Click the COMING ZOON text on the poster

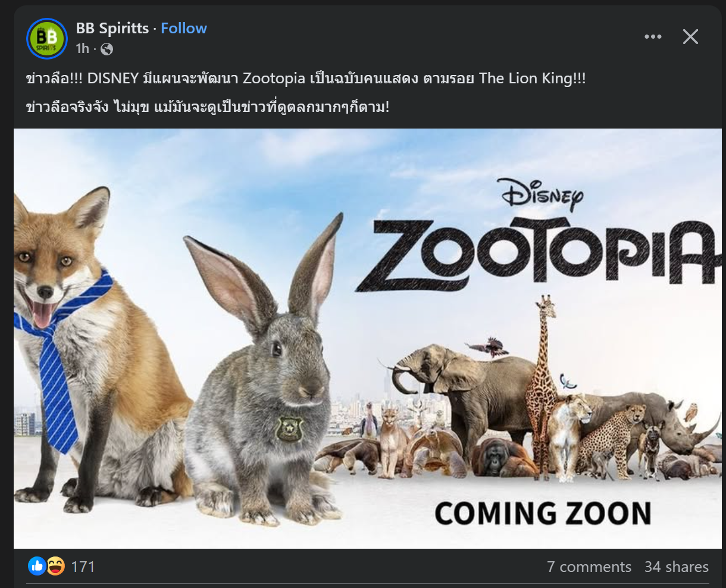click(x=543, y=514)
